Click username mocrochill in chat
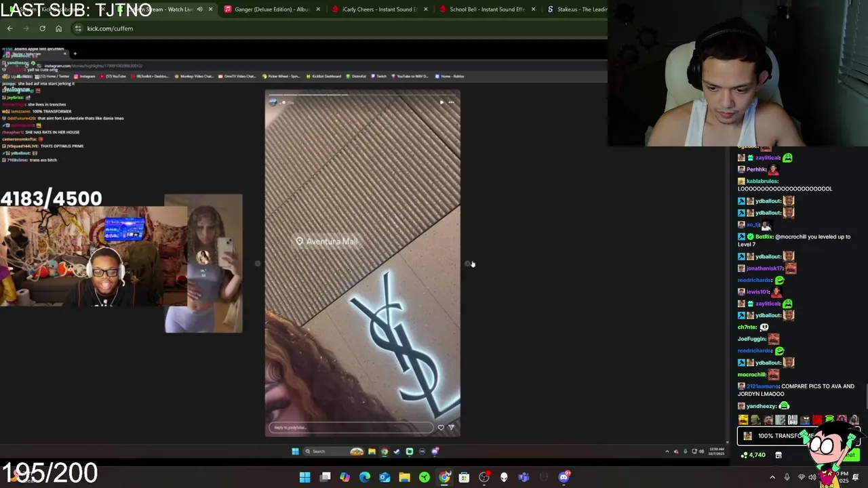Viewport: 868px width, 488px height. (752, 374)
